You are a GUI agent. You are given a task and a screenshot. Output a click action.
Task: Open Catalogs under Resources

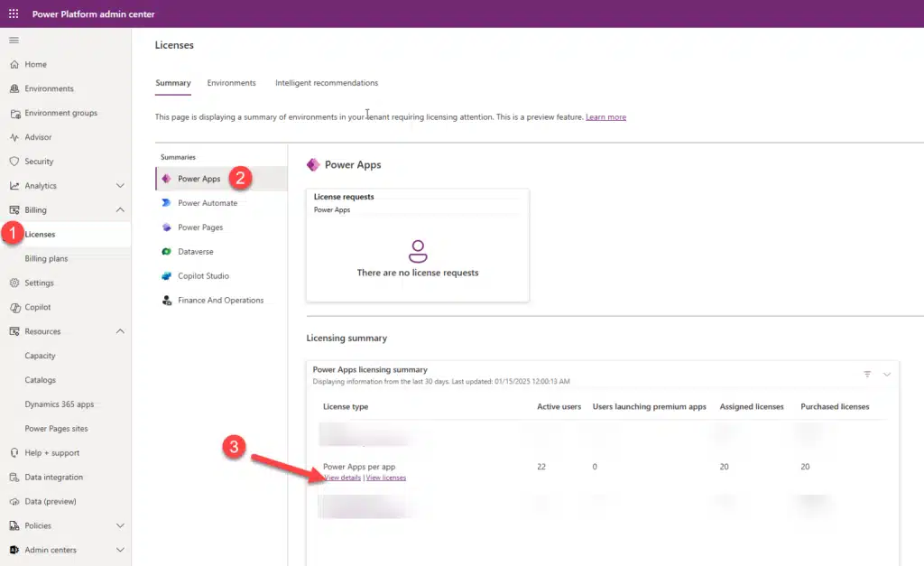(x=65, y=380)
